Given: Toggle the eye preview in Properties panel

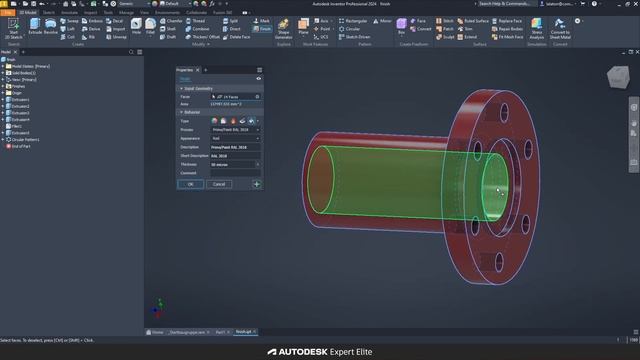Looking at the screenshot, I should (258, 79).
